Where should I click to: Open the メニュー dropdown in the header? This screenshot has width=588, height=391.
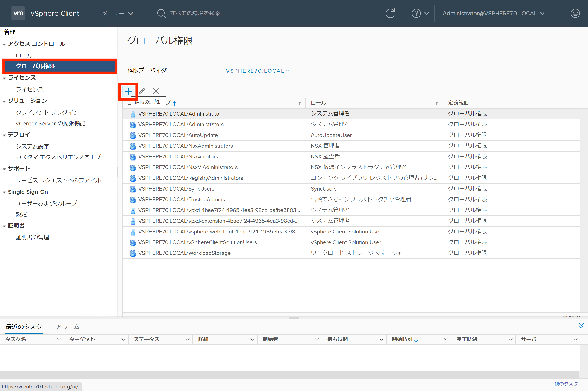pos(118,13)
